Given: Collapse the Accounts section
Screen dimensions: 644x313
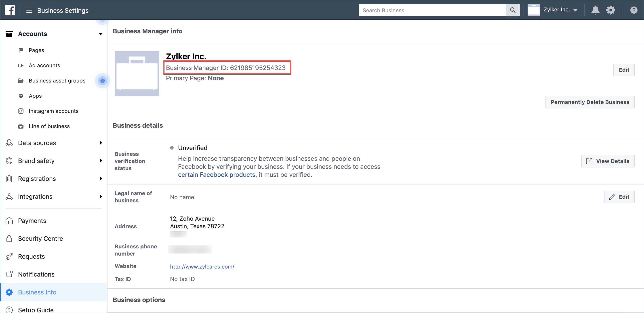Looking at the screenshot, I should coord(101,34).
